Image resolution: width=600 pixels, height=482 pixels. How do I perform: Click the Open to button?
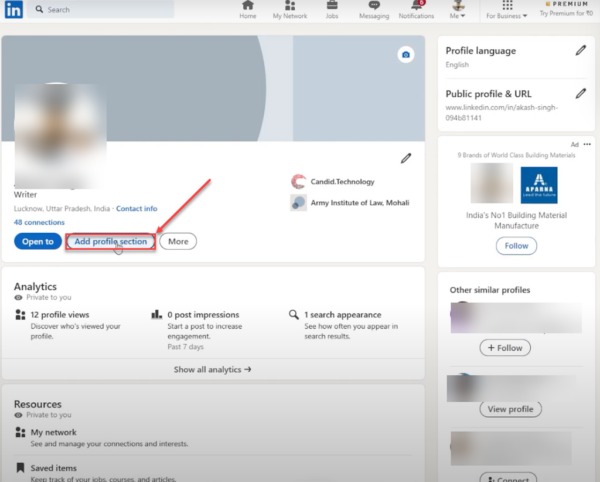point(36,241)
